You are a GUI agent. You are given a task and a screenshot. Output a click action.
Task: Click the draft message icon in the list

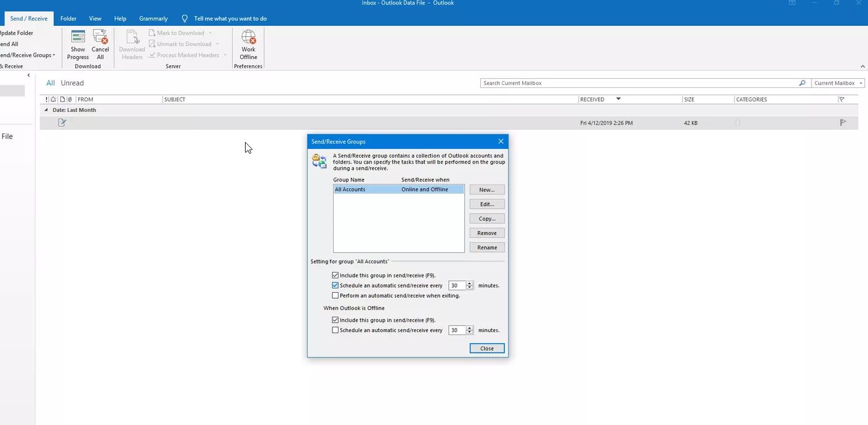point(62,122)
